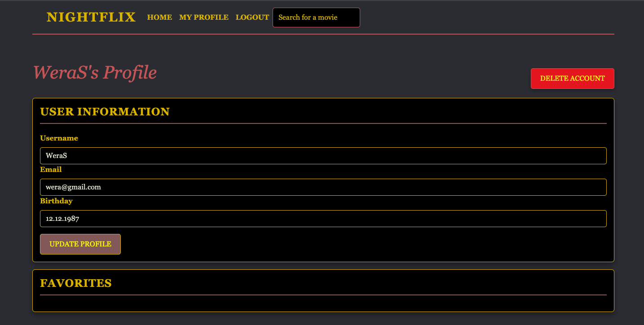Click the Email field with wera@gmail.com

point(323,187)
